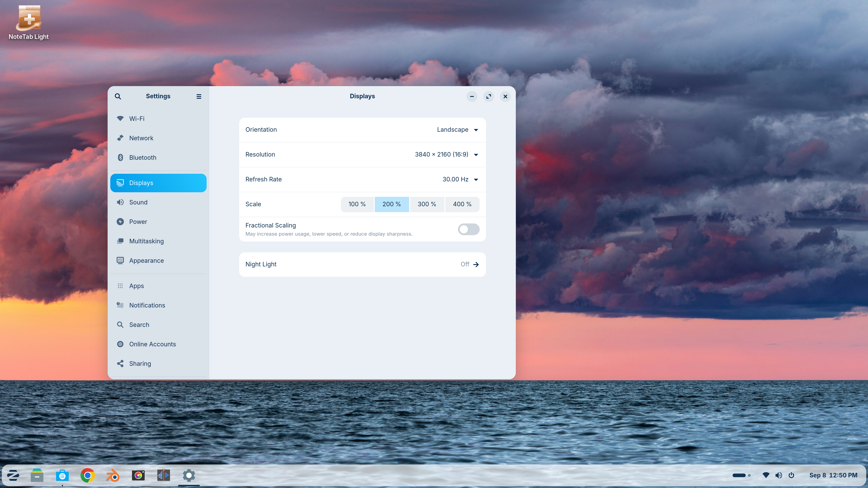Go to Bluetooth settings
The height and width of the screenshot is (488, 868).
tap(158, 158)
